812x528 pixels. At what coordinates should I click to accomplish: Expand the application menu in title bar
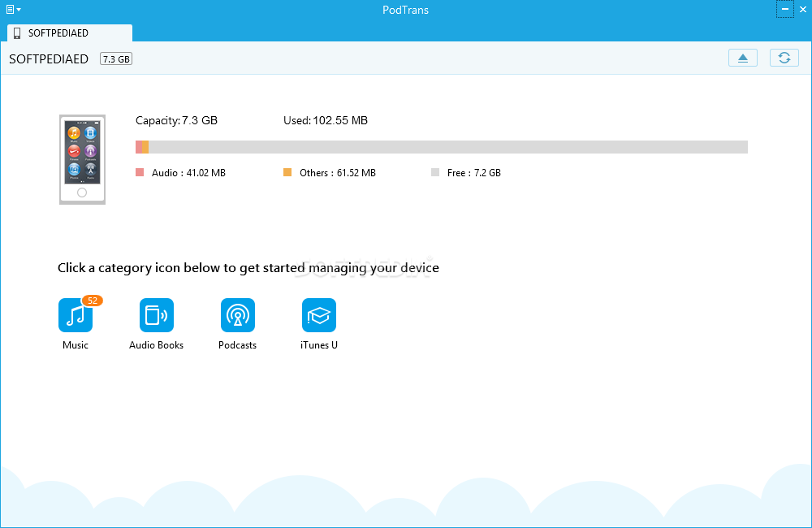(13, 10)
